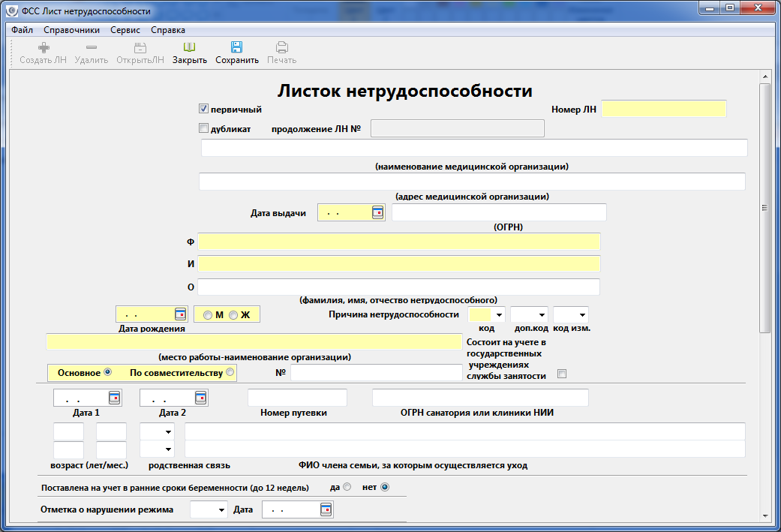
Task: Click vertical scrollbar down arrow
Action: pos(764,516)
